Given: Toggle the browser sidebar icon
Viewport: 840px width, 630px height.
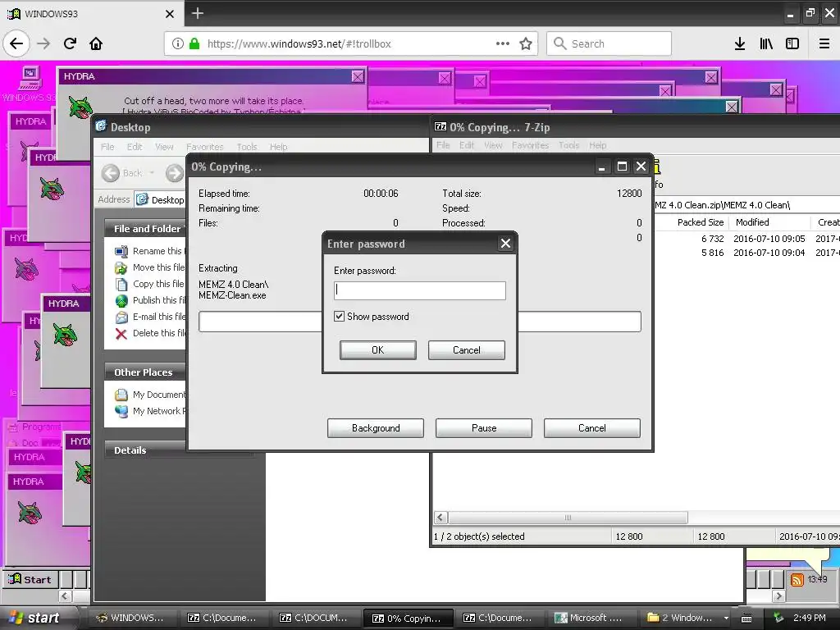Looking at the screenshot, I should tap(792, 43).
